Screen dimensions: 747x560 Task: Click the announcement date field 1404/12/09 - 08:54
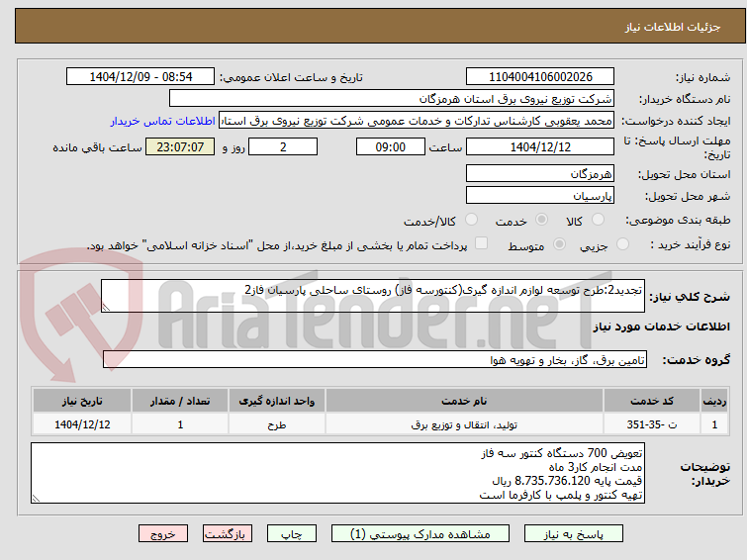pos(140,77)
